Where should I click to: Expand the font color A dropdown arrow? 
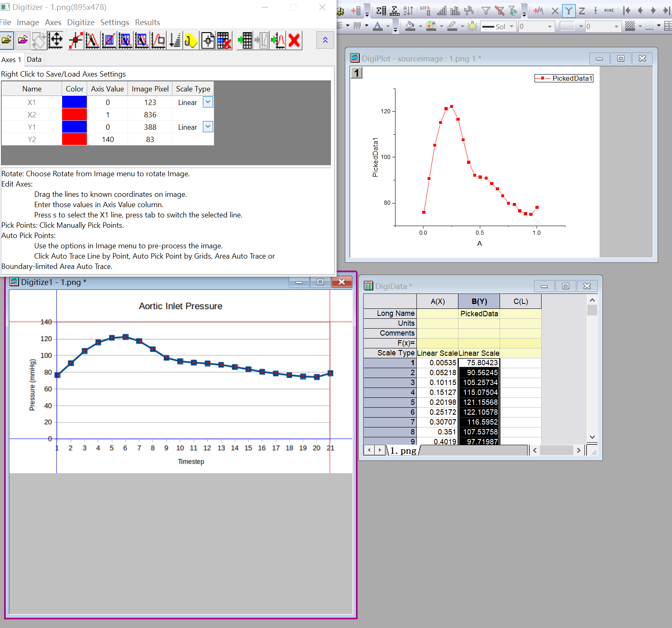(388, 26)
